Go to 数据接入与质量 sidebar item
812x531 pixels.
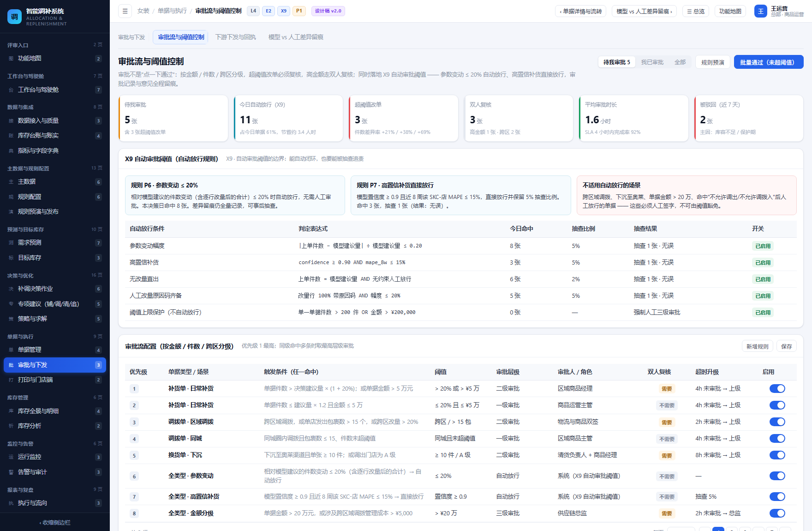click(x=55, y=121)
